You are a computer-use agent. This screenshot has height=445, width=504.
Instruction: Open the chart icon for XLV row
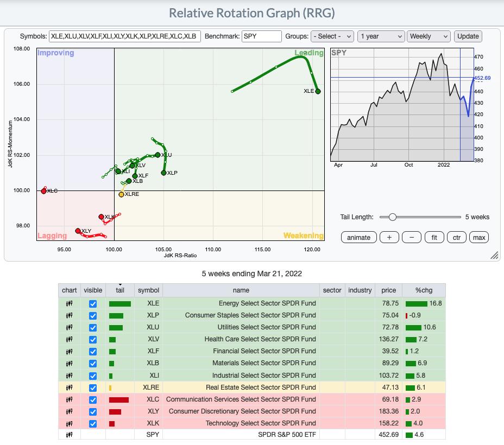[69, 339]
